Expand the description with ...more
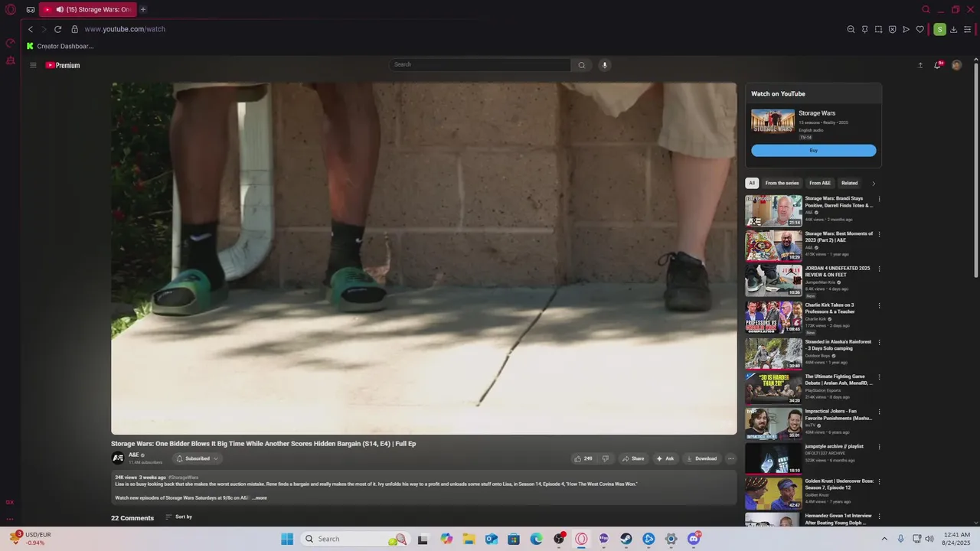Screen dimensions: 980x551 coord(260,497)
